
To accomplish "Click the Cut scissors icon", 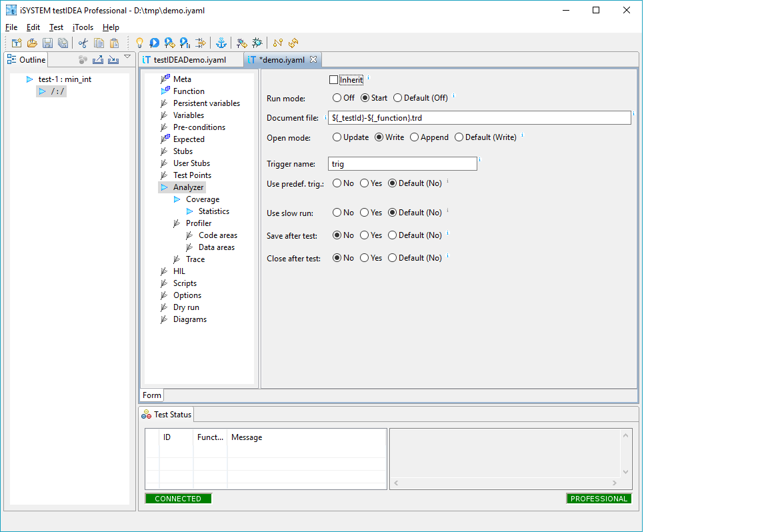I will point(83,43).
